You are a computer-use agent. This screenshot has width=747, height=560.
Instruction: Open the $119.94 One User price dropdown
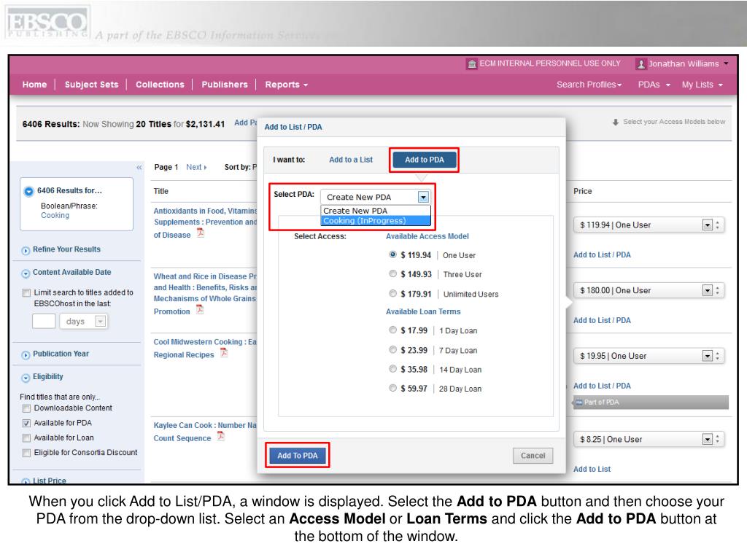click(x=708, y=225)
